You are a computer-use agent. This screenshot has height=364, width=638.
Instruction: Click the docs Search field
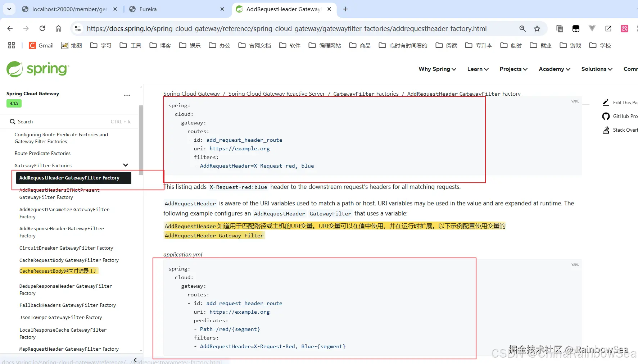[70, 122]
